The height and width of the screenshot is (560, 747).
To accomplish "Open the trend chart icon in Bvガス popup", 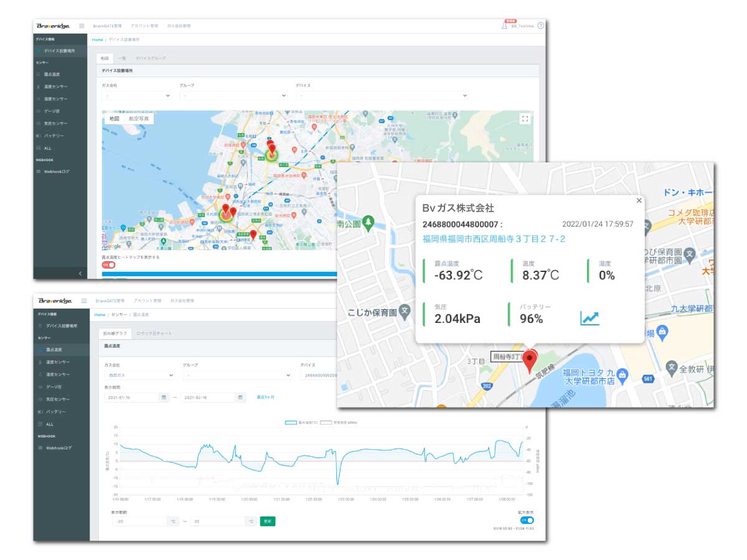I will pos(589,318).
